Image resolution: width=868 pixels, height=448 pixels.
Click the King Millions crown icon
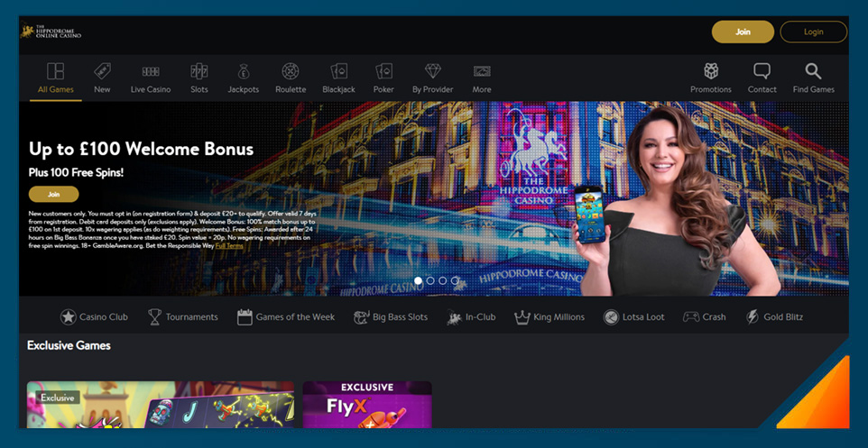522,317
